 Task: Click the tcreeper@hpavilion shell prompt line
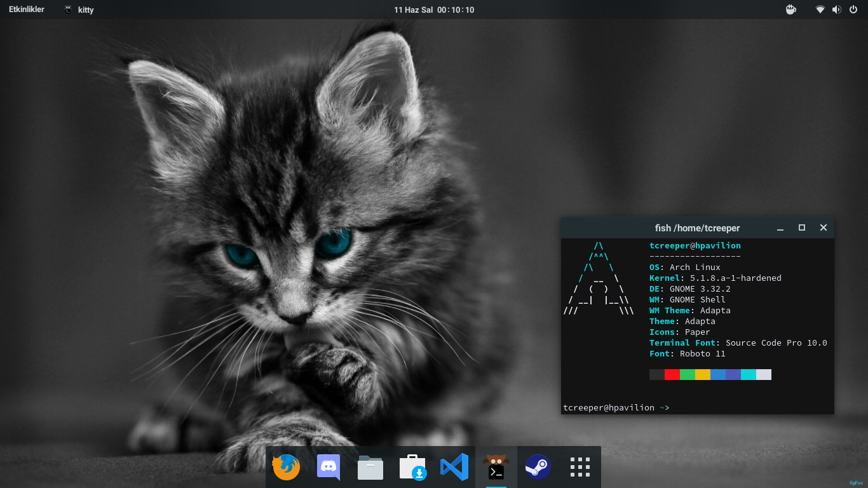tap(616, 408)
